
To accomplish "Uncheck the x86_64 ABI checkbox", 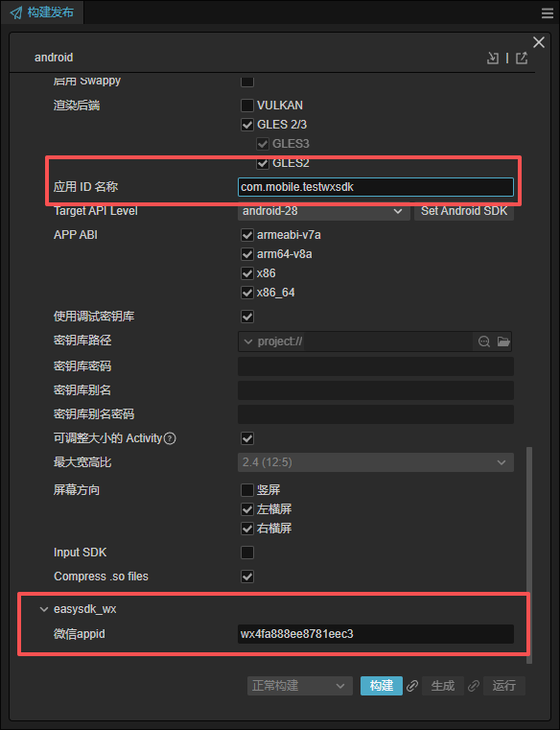I will point(247,293).
